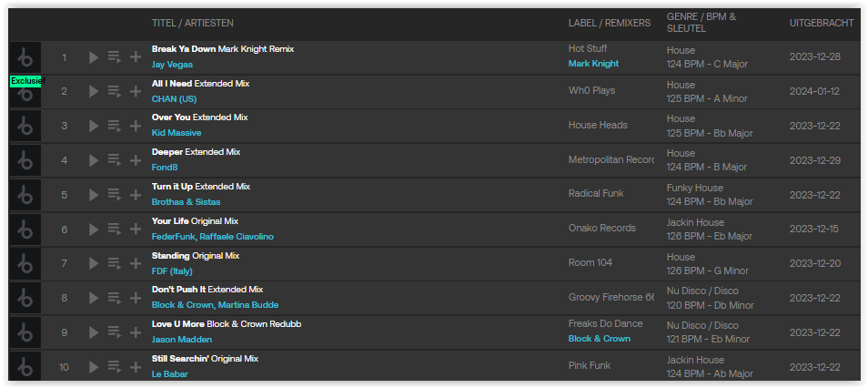Play All I Need Extended Mix
868x388 pixels.
(x=94, y=91)
